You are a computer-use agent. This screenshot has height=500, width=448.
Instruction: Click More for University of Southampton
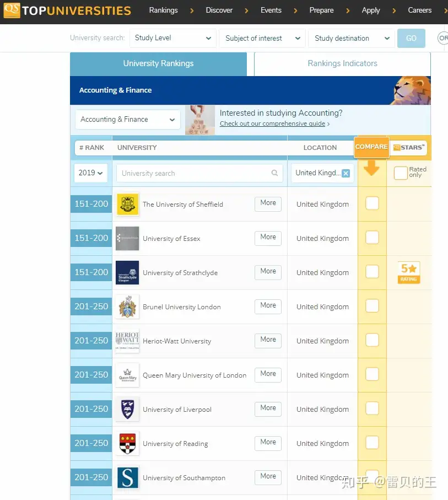[x=268, y=477]
